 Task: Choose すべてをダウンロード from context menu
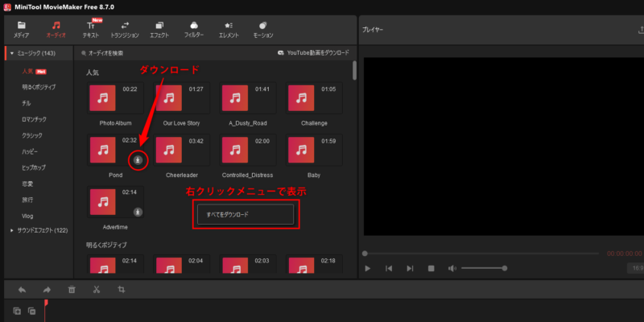pos(246,214)
